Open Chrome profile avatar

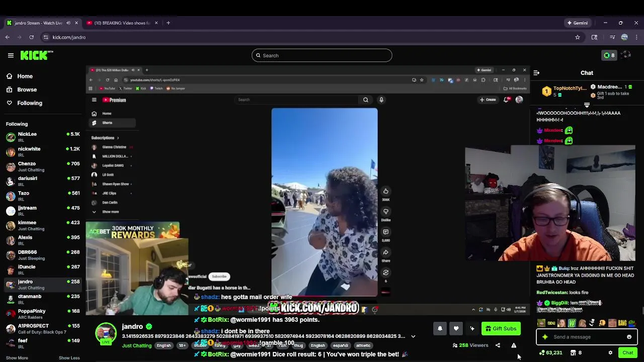point(624,37)
